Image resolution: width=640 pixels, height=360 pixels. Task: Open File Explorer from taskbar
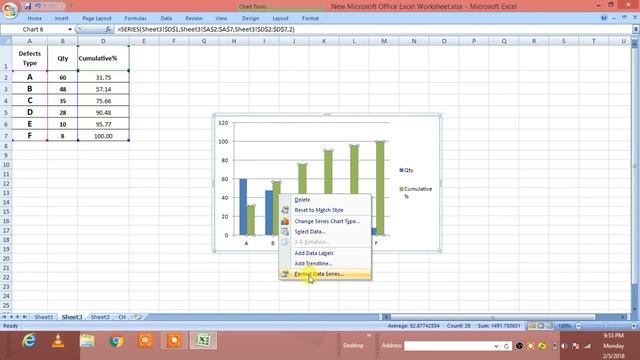[87, 341]
